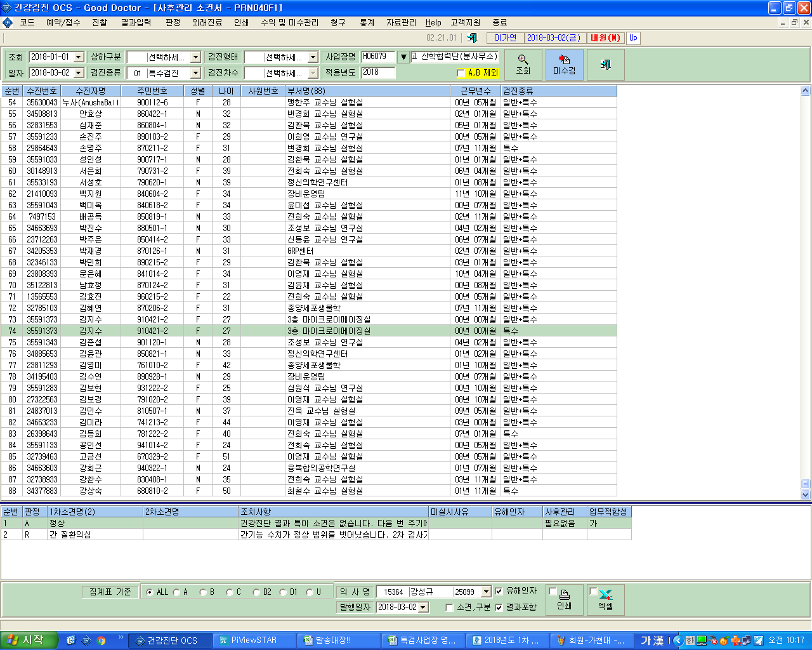Select the D2 radio button

[x=256, y=592]
